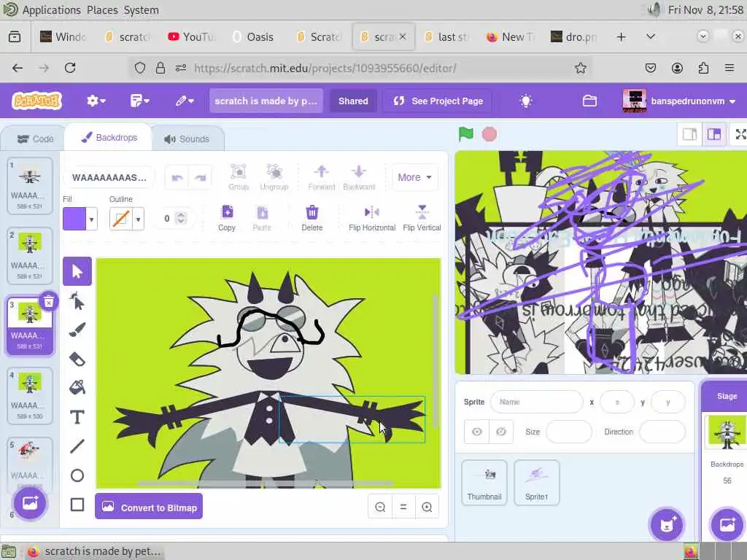Click the lightbulb Tutorials icon
The image size is (747, 560).
(525, 101)
